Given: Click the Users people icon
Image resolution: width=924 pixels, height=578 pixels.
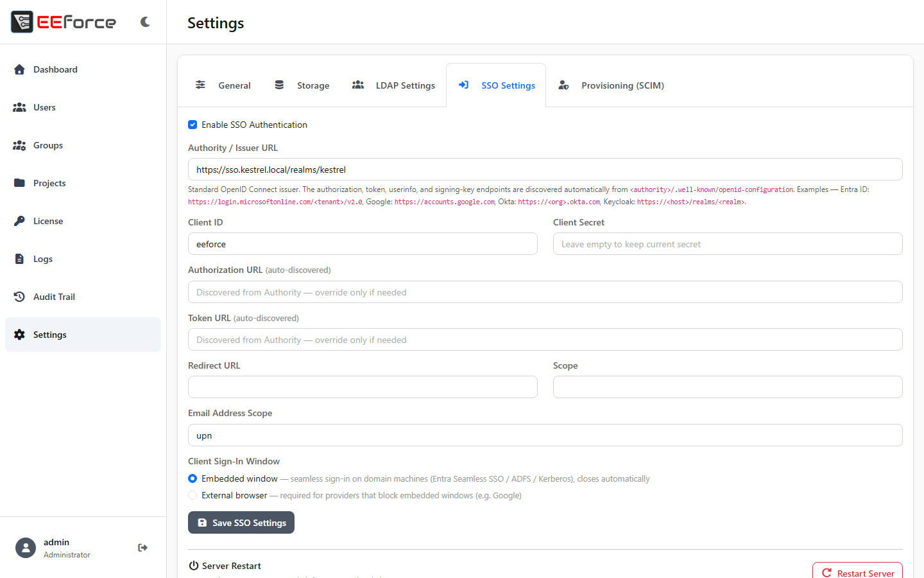Looking at the screenshot, I should [19, 107].
